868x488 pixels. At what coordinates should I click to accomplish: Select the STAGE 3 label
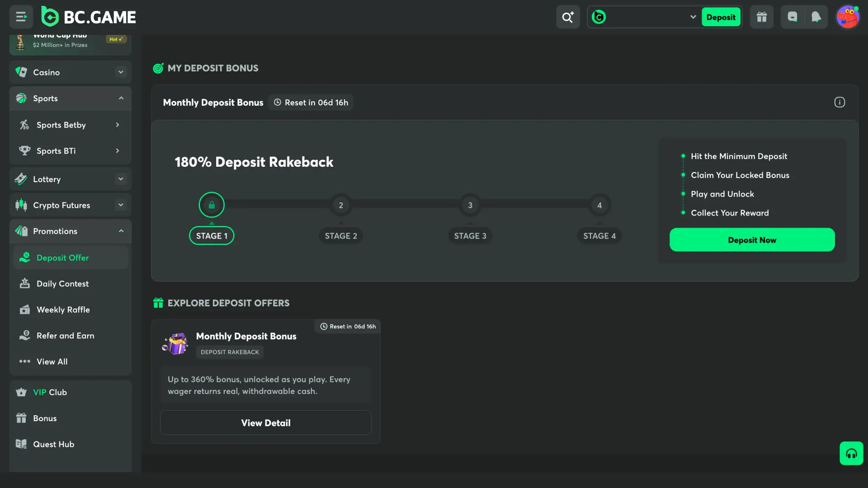[x=470, y=236]
